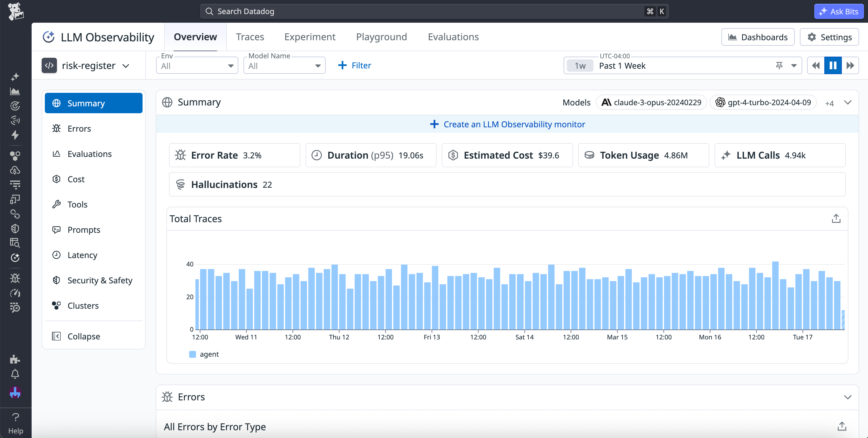Select the highlighted LLM Observability sidebar icon
Viewport: 868px width, 438px height.
point(15,258)
